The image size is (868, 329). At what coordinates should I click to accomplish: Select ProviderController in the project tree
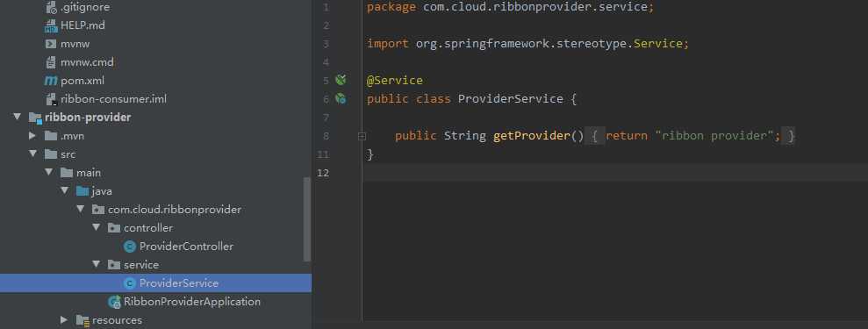click(x=186, y=246)
